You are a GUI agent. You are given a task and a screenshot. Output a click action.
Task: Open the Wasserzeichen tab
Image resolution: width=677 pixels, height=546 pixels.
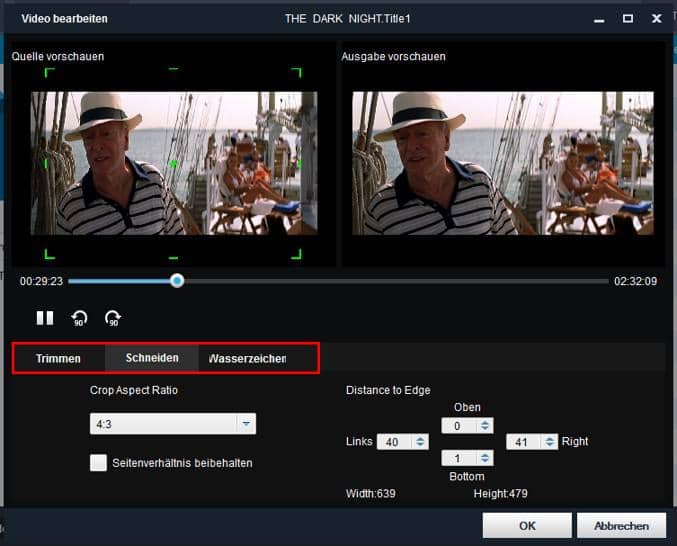(x=247, y=359)
